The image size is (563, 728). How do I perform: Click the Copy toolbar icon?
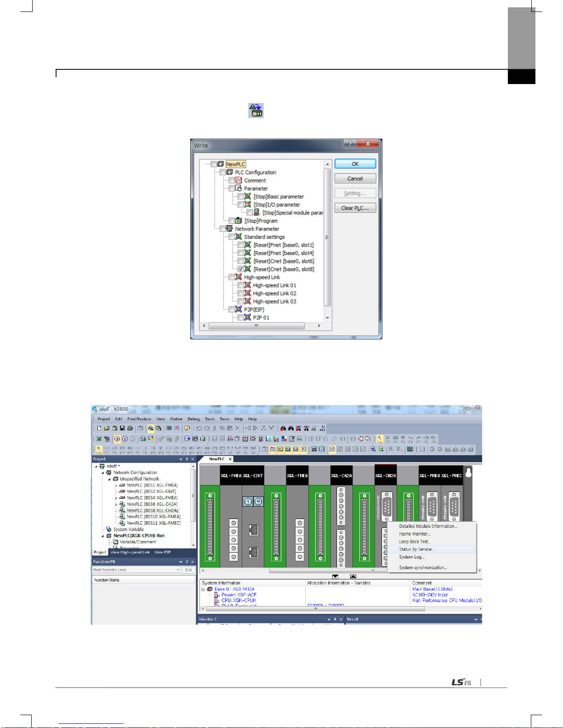(222, 428)
